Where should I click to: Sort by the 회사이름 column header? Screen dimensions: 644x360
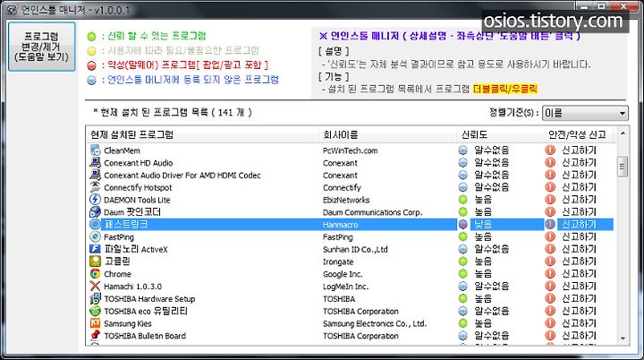pyautogui.click(x=387, y=134)
